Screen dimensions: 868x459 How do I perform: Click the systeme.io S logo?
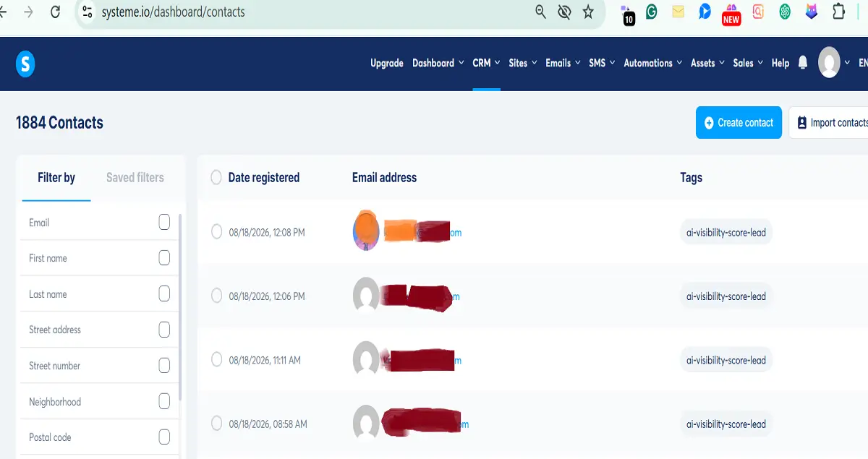(25, 64)
